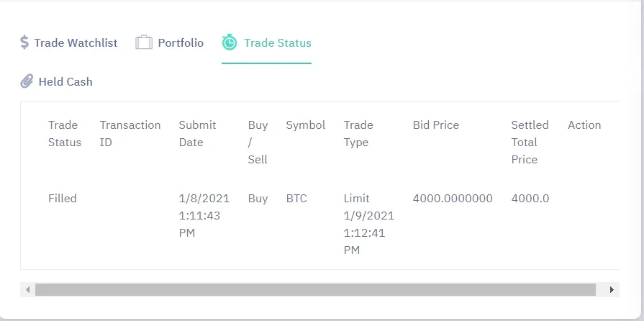Click the right scrollbar arrow
The height and width of the screenshot is (321, 644).
pos(612,290)
